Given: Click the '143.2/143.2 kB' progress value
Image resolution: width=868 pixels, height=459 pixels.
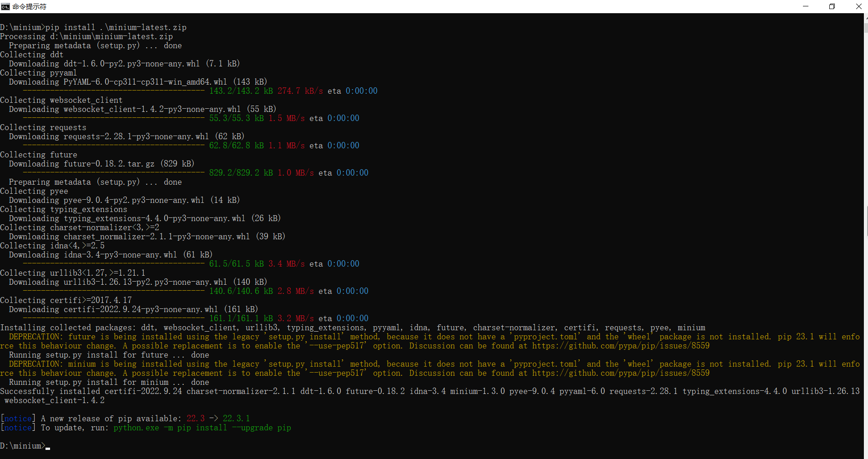Looking at the screenshot, I should pos(241,91).
